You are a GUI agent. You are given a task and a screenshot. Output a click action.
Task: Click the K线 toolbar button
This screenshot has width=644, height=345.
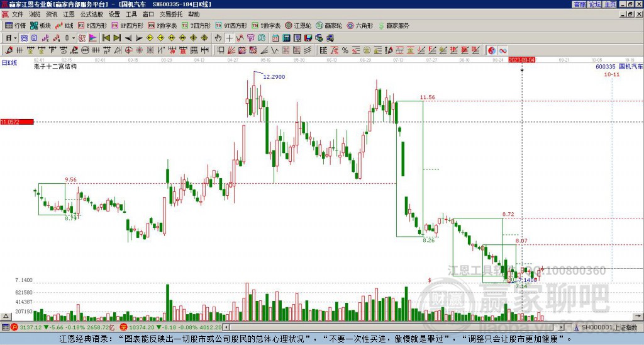click(x=64, y=25)
